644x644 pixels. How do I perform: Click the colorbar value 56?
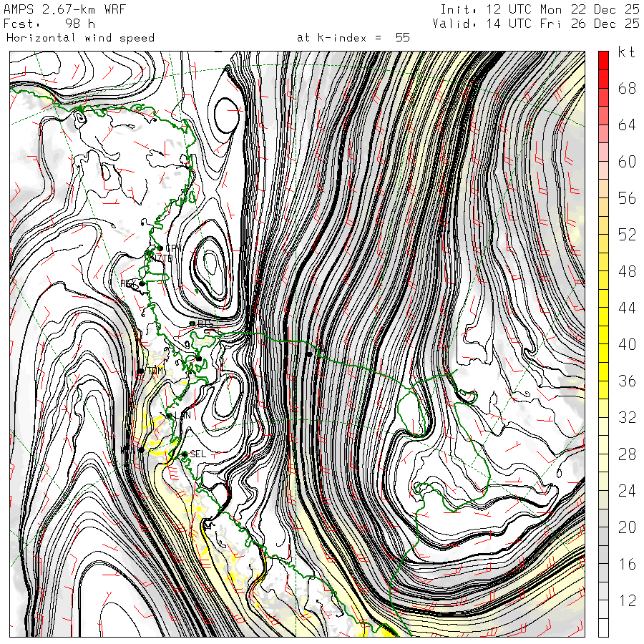627,198
